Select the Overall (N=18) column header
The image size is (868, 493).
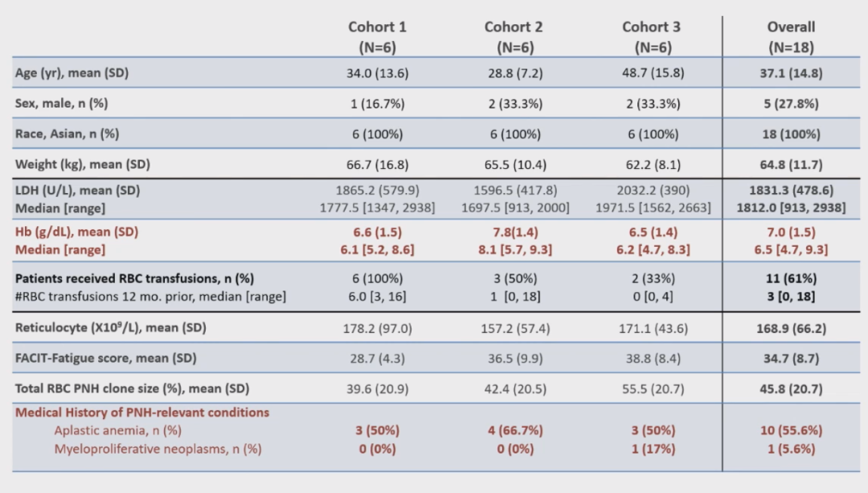(x=791, y=36)
